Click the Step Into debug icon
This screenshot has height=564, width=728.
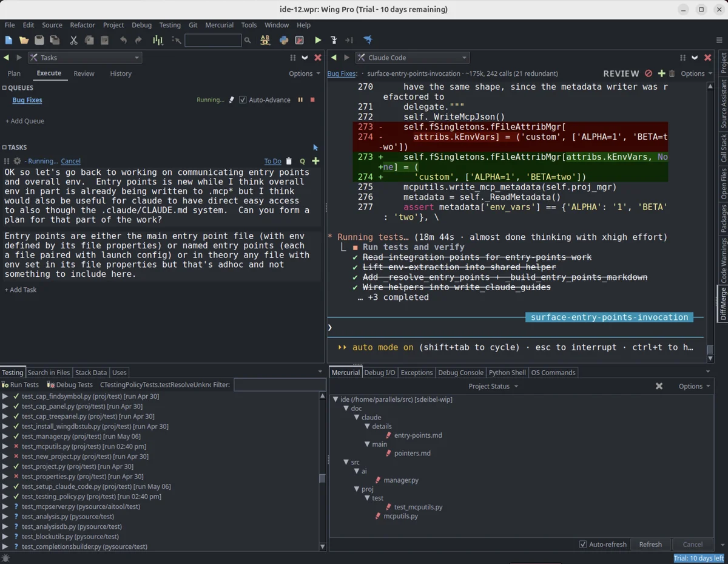pos(334,40)
